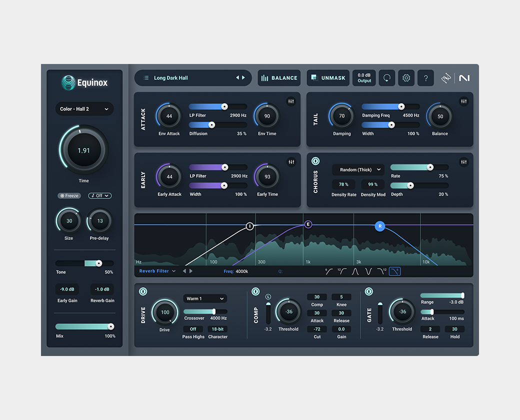Click the Comp Knee value 5
Viewport: 520px width, 420px height.
341,297
